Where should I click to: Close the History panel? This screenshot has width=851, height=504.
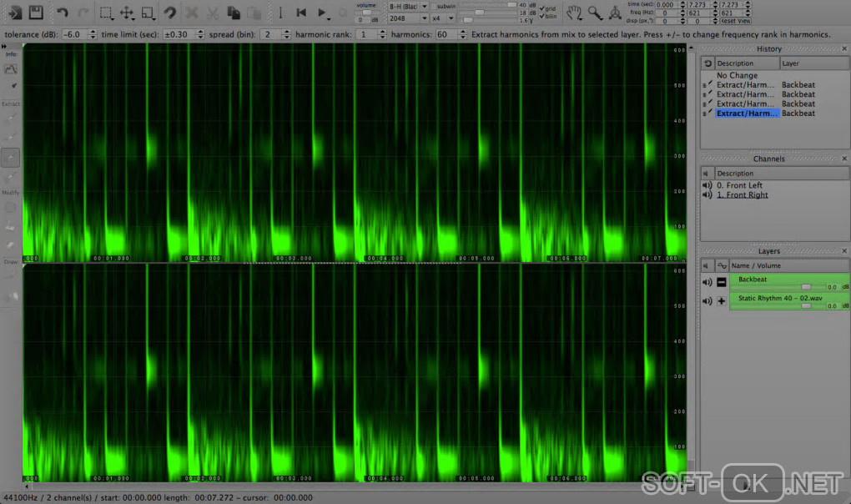844,49
